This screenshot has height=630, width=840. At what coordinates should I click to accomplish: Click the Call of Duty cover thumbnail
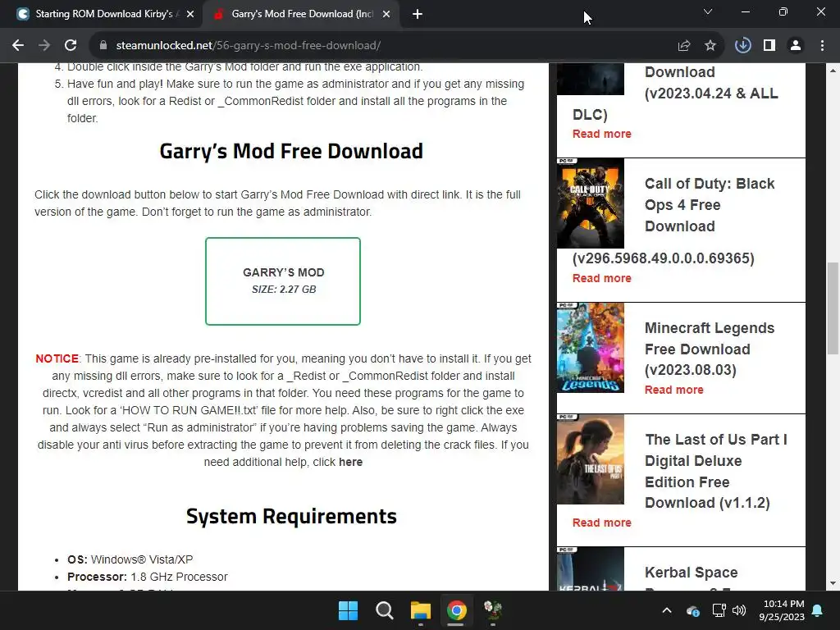pyautogui.click(x=591, y=203)
